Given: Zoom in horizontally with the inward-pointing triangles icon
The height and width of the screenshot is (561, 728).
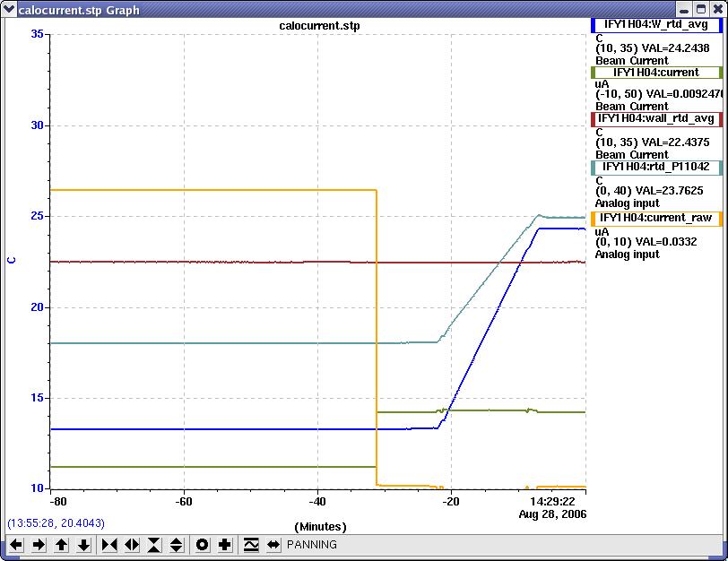Looking at the screenshot, I should (109, 544).
